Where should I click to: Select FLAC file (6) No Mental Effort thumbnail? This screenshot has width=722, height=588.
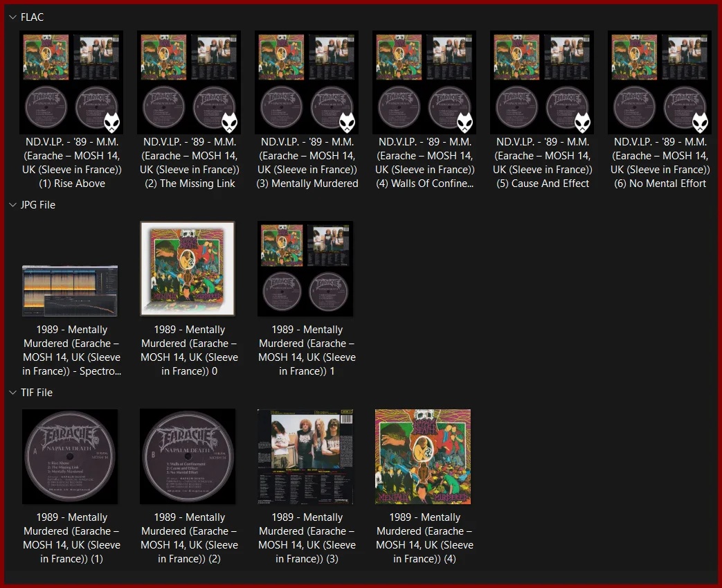tap(660, 82)
